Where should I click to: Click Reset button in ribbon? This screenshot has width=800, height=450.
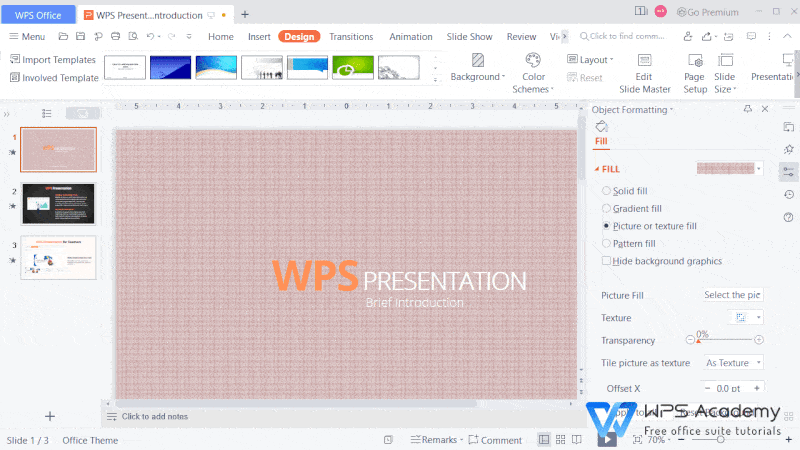pos(585,78)
